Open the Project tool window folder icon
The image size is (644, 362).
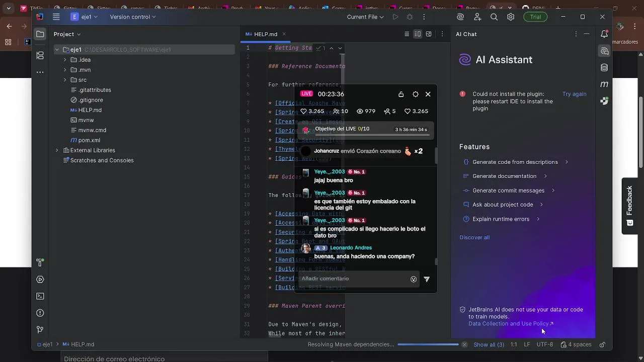click(x=40, y=34)
